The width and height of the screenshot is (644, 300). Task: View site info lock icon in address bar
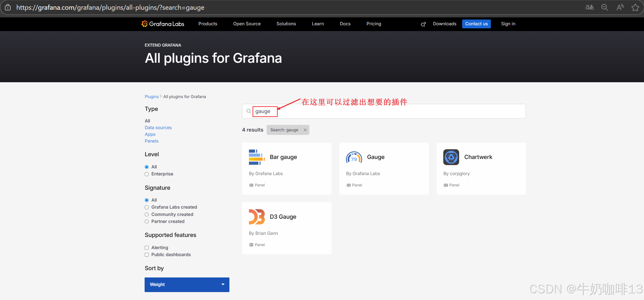pos(8,7)
